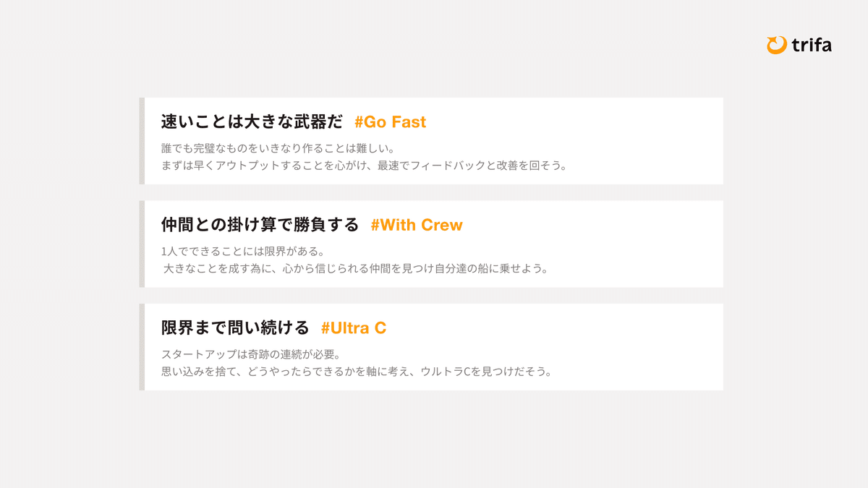The width and height of the screenshot is (868, 488).
Task: Click the line starting 大きなことを成す為に
Action: tap(355, 269)
